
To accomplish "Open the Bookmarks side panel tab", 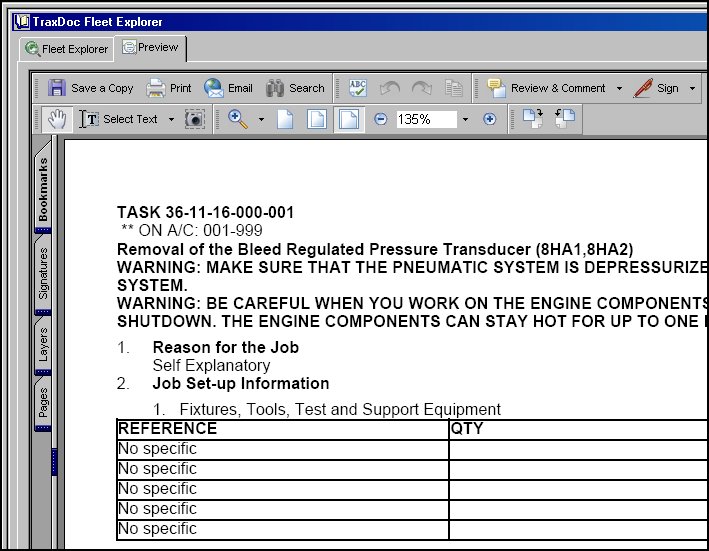I will (x=43, y=188).
